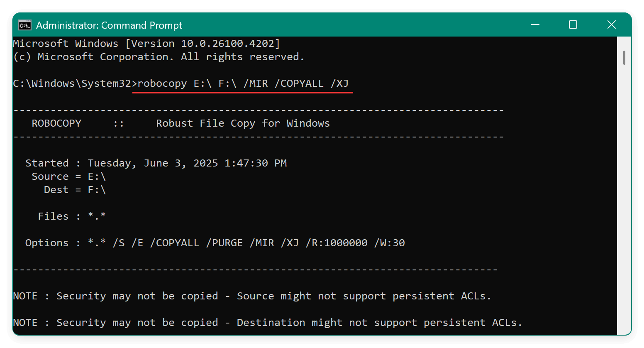Image resolution: width=644 pixels, height=348 pixels.
Task: Minimize the Command Prompt window
Action: [535, 25]
